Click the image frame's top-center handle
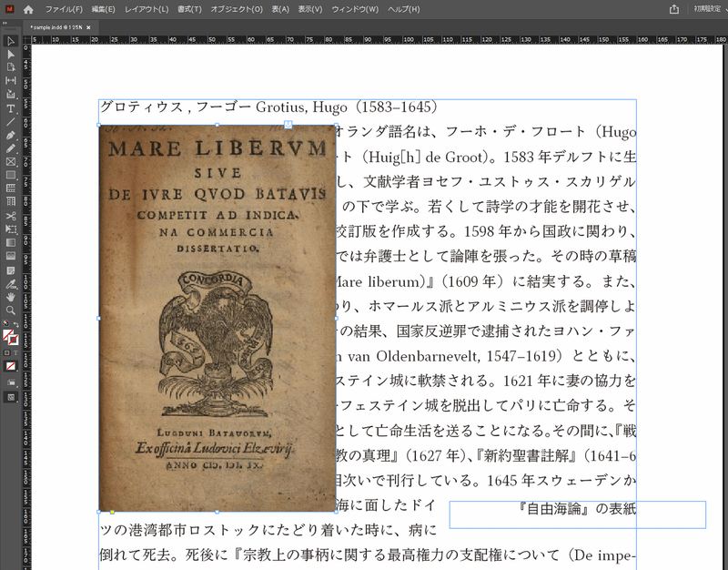 (x=217, y=125)
